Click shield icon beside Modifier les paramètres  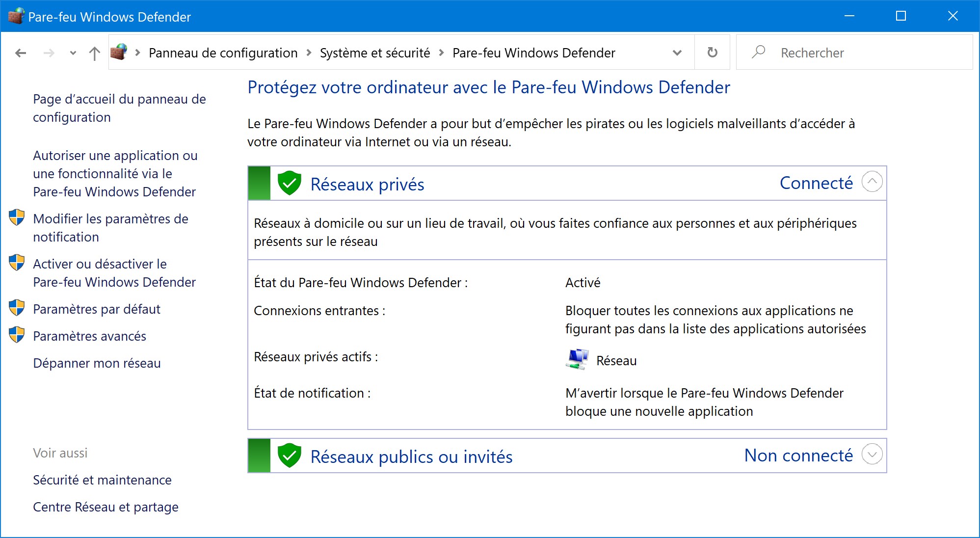coord(17,217)
